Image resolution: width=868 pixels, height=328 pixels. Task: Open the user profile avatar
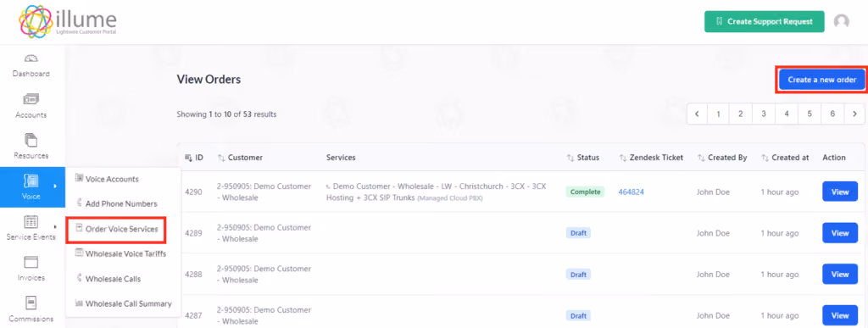(x=842, y=21)
